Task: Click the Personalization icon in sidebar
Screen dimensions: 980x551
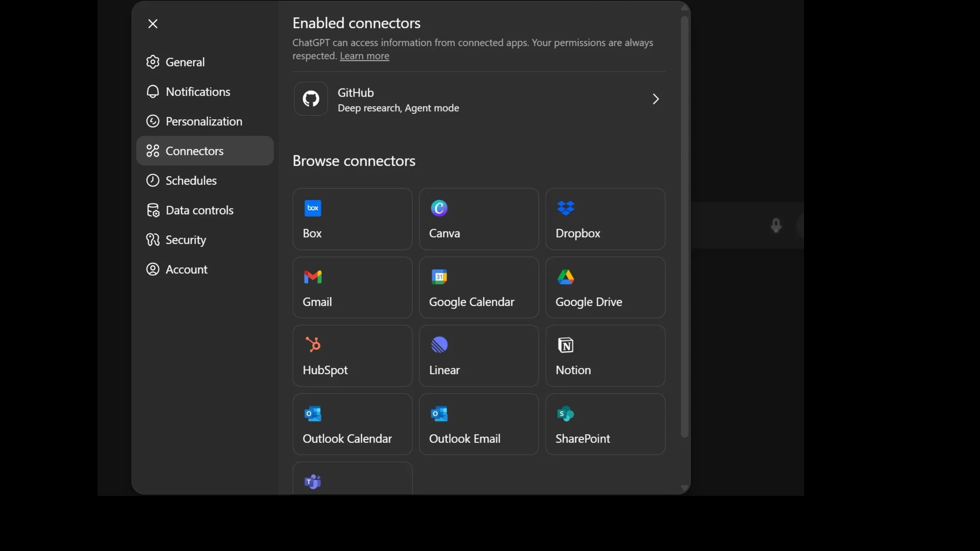Action: tap(152, 121)
